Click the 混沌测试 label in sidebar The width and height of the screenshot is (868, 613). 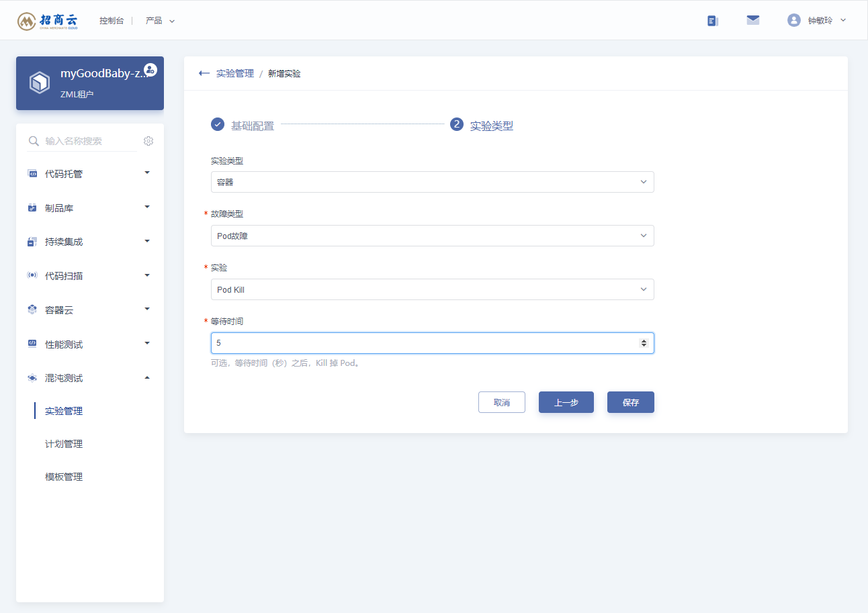click(64, 378)
